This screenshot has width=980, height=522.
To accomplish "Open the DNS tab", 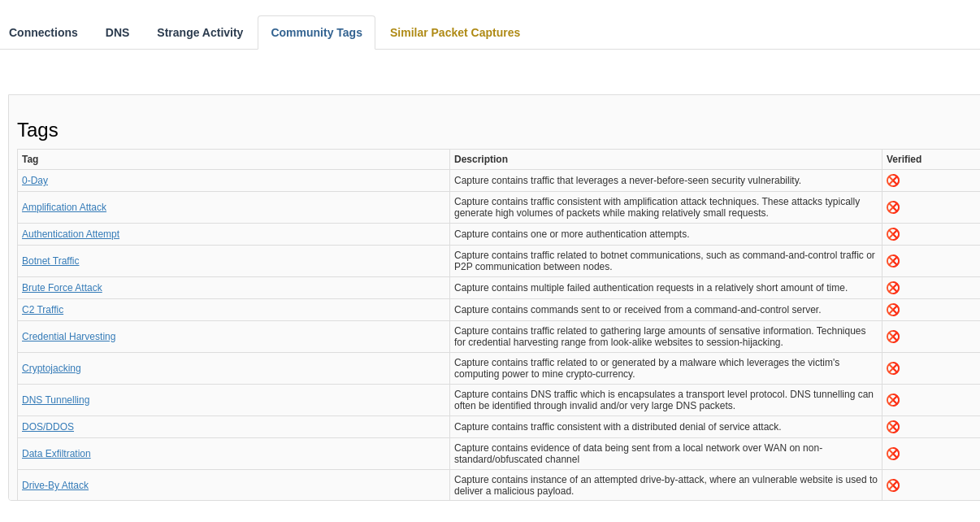I will [117, 33].
